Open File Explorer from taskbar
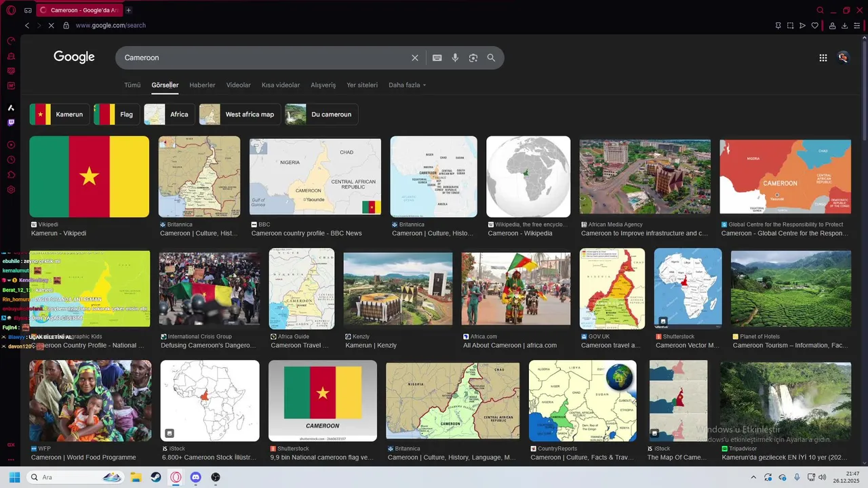The height and width of the screenshot is (488, 868). 136,477
